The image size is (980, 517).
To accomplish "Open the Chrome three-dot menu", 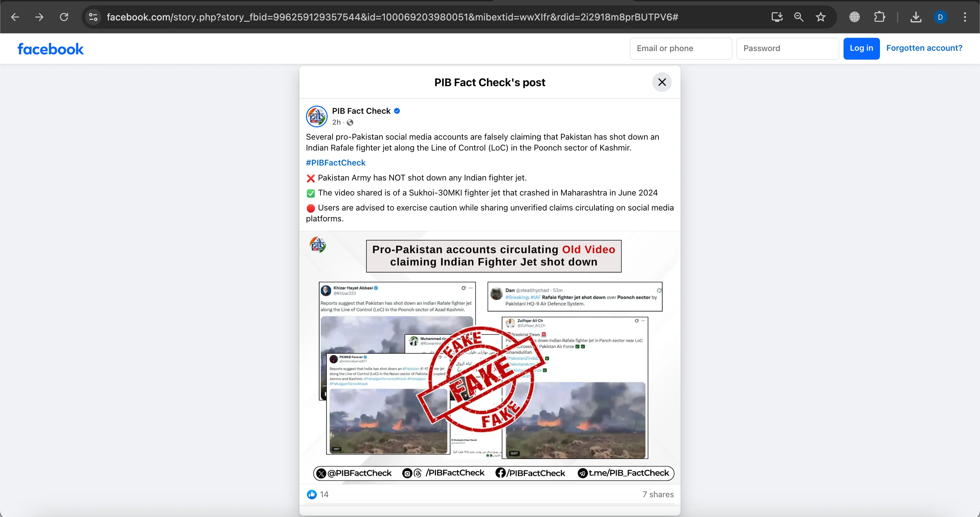I will [965, 17].
